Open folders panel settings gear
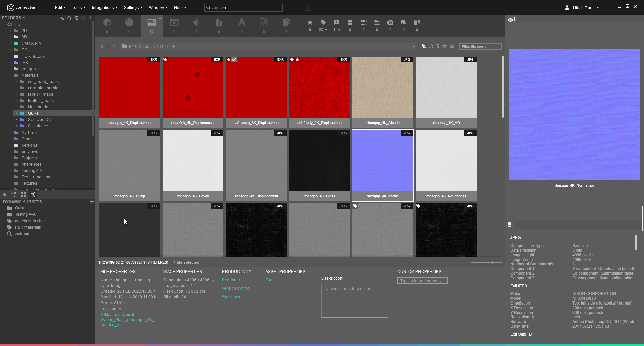The height and width of the screenshot is (346, 644). (83, 18)
